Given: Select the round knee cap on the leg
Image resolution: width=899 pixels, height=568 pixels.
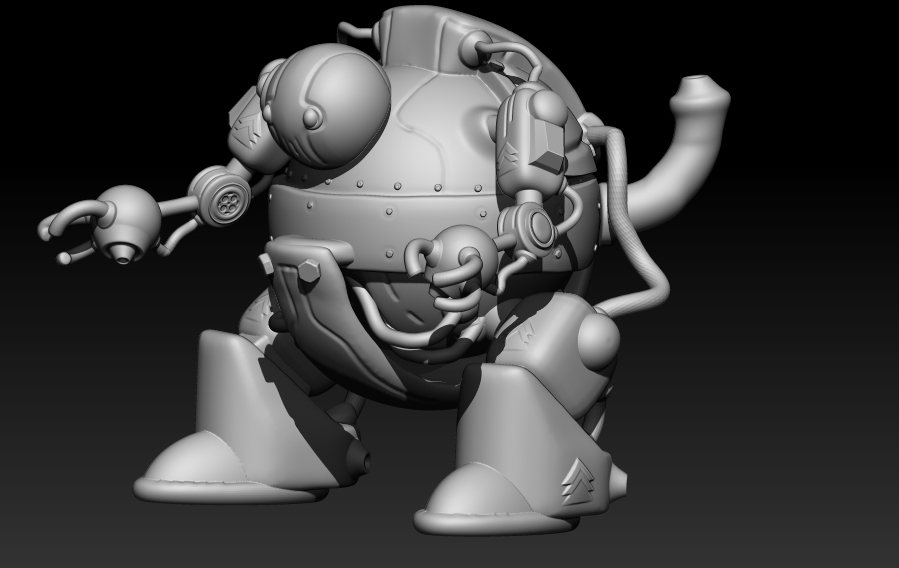Looking at the screenshot, I should point(599,342).
